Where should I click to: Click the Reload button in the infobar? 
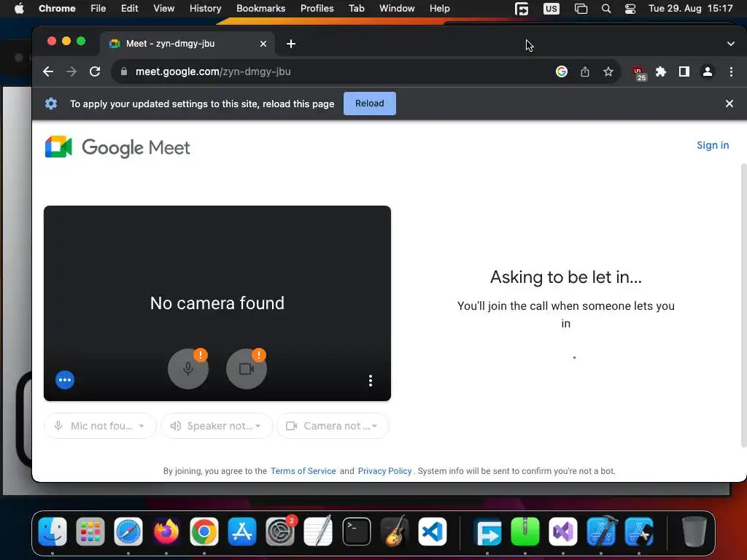click(x=370, y=104)
